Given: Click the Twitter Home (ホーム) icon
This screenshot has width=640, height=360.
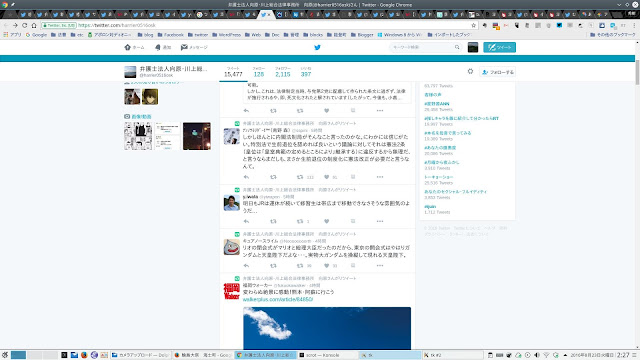Looking at the screenshot, I should pos(127,47).
